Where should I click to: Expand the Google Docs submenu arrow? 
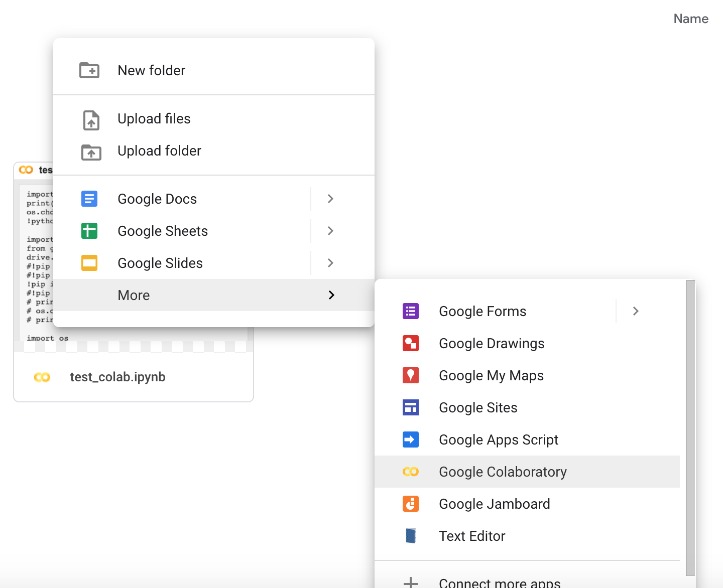click(330, 199)
